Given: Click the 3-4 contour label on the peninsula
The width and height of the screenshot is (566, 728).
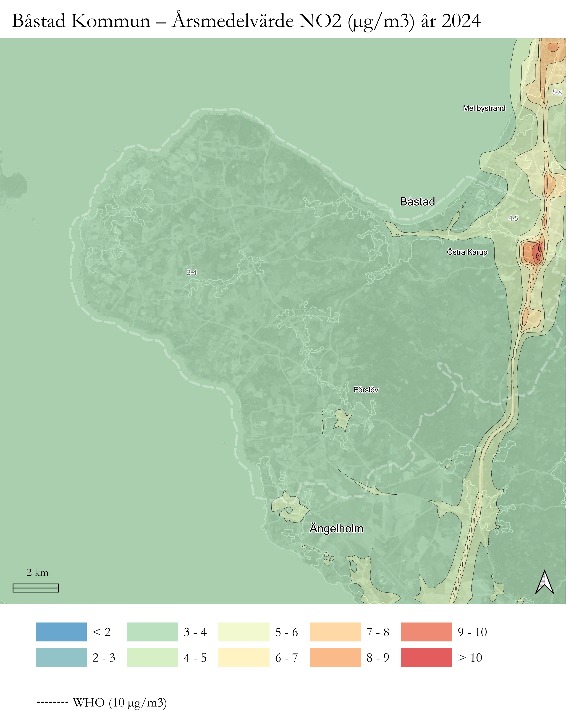Looking at the screenshot, I should tap(191, 273).
